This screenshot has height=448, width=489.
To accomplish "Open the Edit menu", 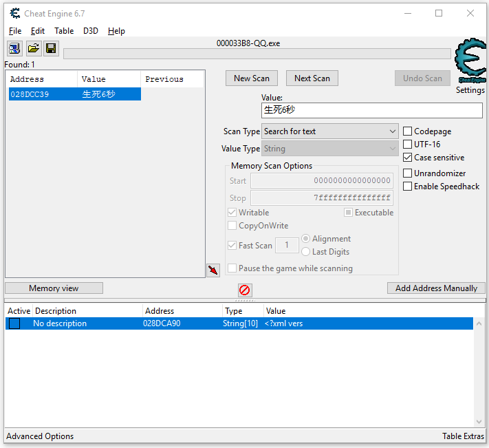I will [38, 31].
